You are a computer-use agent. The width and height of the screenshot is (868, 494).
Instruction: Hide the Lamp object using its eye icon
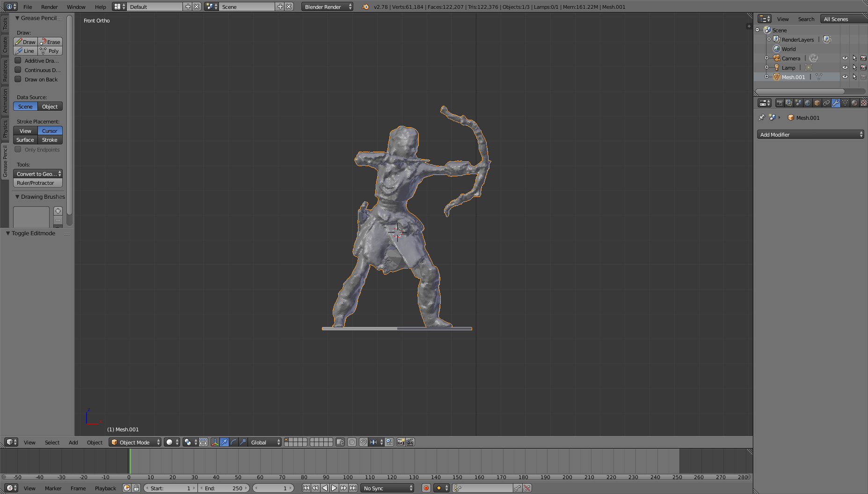845,67
